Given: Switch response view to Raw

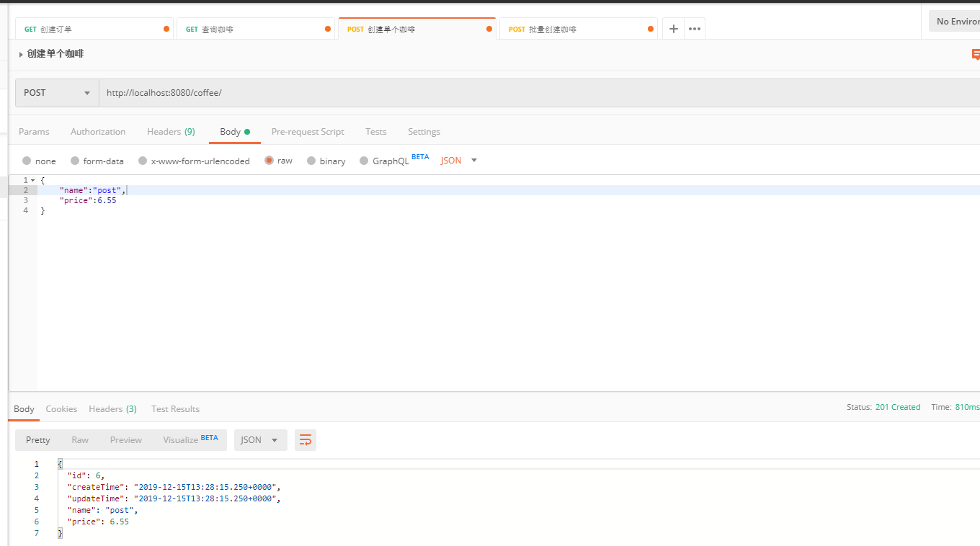Looking at the screenshot, I should [80, 440].
